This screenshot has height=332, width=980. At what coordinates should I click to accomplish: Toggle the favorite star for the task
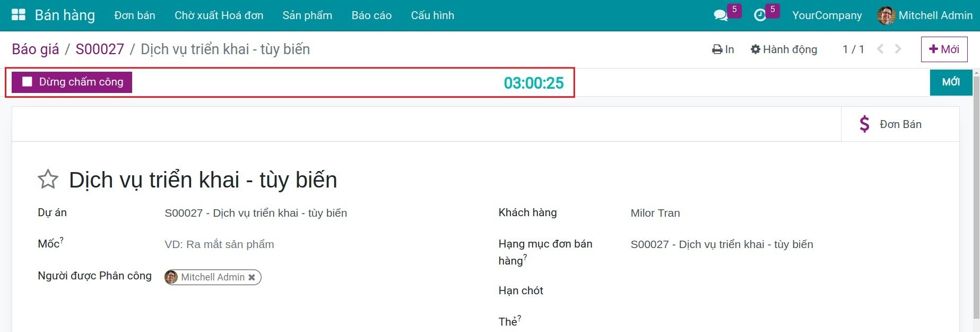tap(48, 180)
